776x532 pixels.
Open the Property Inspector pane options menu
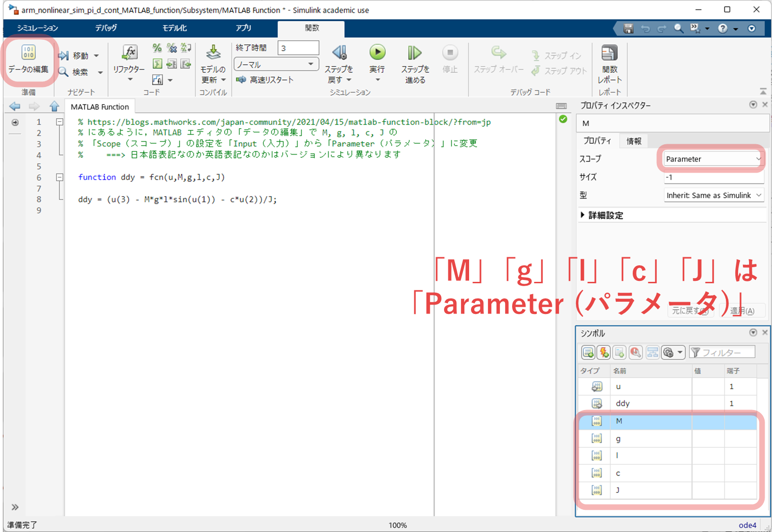click(753, 105)
